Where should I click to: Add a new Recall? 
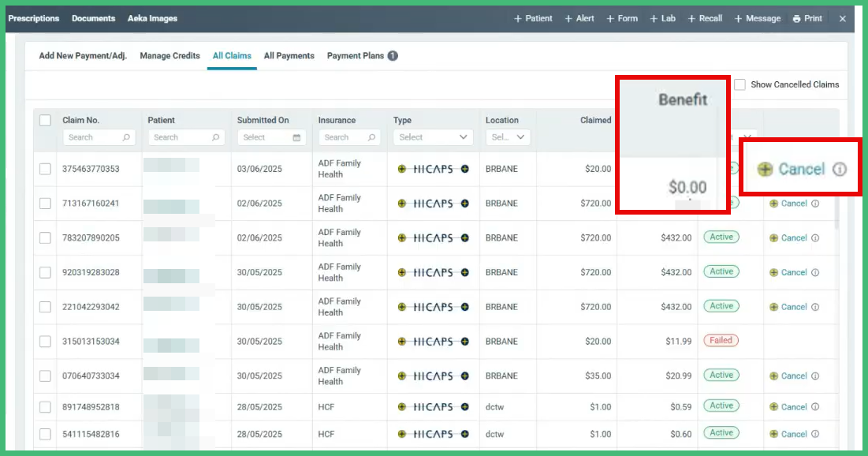[705, 18]
